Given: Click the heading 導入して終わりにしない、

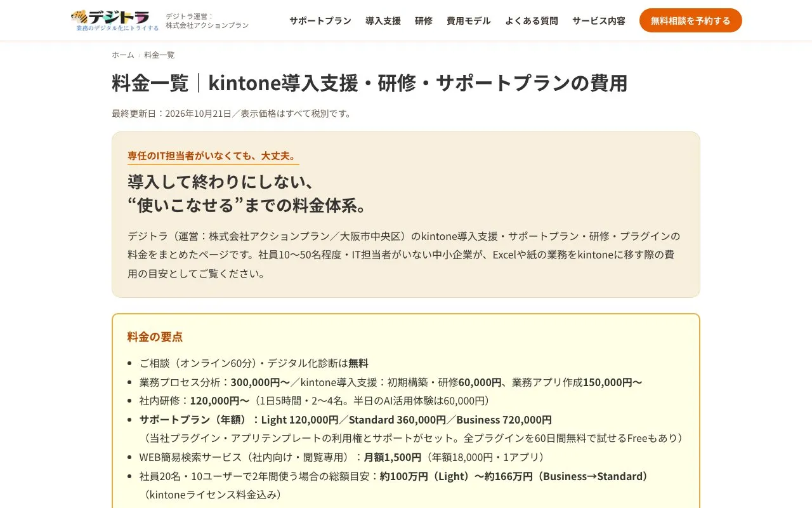Looking at the screenshot, I should 221,181.
